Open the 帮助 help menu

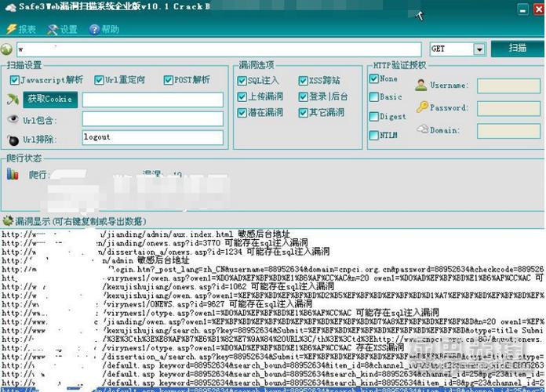110,29
